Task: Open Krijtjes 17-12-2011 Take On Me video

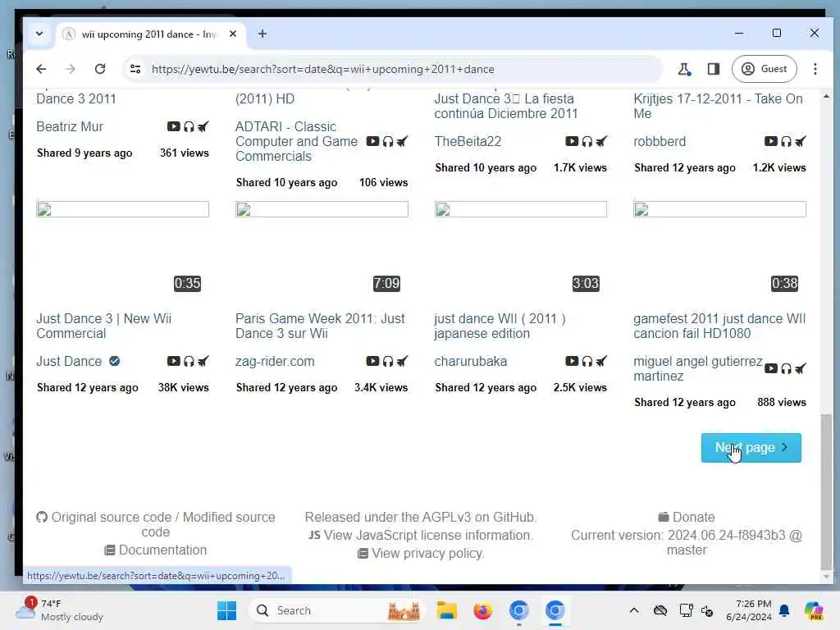Action: (718, 106)
